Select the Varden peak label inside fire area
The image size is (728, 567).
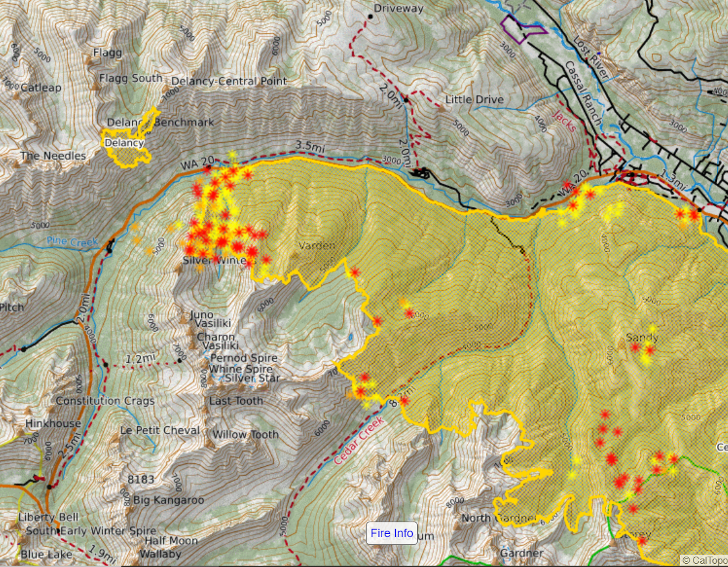click(x=317, y=246)
